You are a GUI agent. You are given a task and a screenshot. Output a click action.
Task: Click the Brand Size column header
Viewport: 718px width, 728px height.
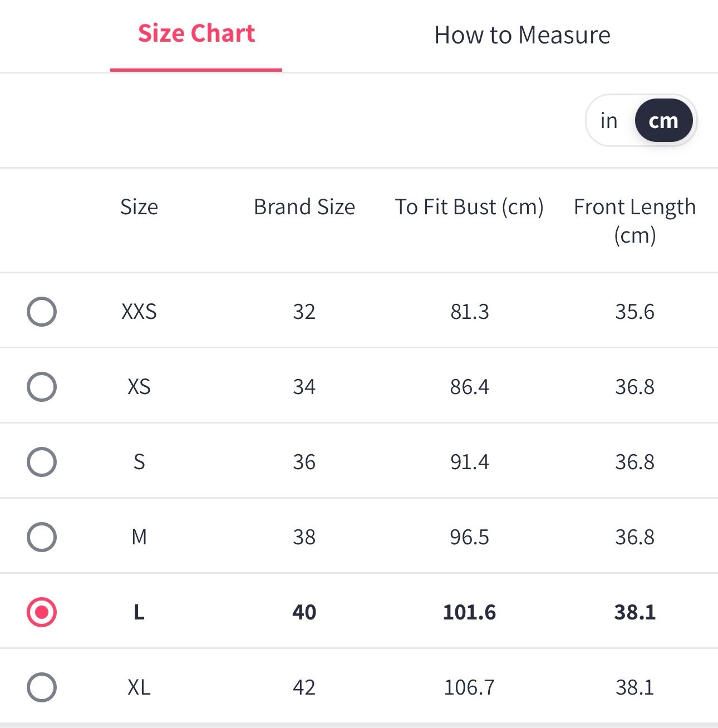(x=304, y=206)
